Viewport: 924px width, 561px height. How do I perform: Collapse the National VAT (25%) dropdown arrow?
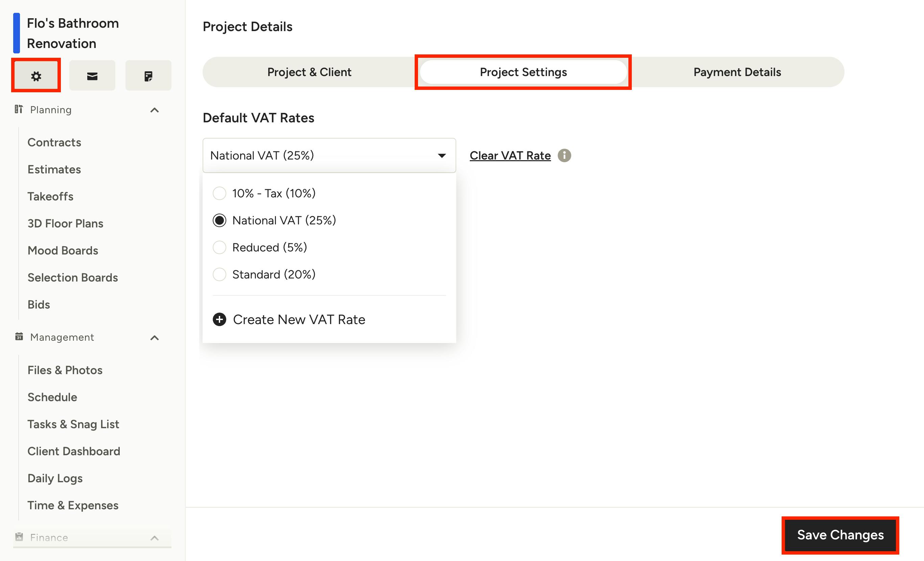pos(442,155)
